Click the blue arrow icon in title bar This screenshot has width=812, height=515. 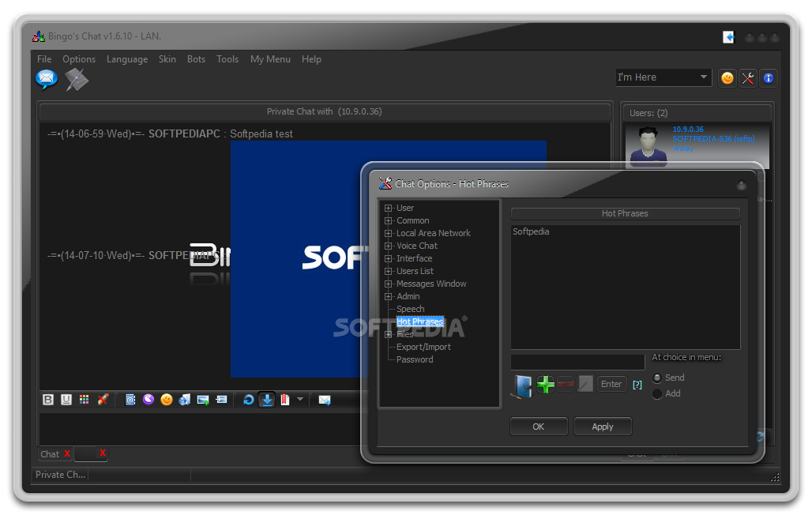(x=728, y=37)
